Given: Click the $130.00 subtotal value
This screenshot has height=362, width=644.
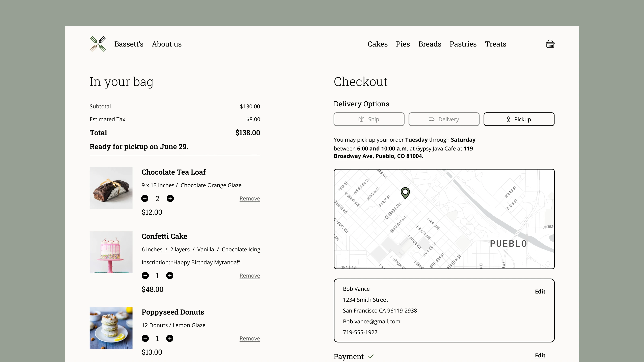Looking at the screenshot, I should pyautogui.click(x=250, y=106).
